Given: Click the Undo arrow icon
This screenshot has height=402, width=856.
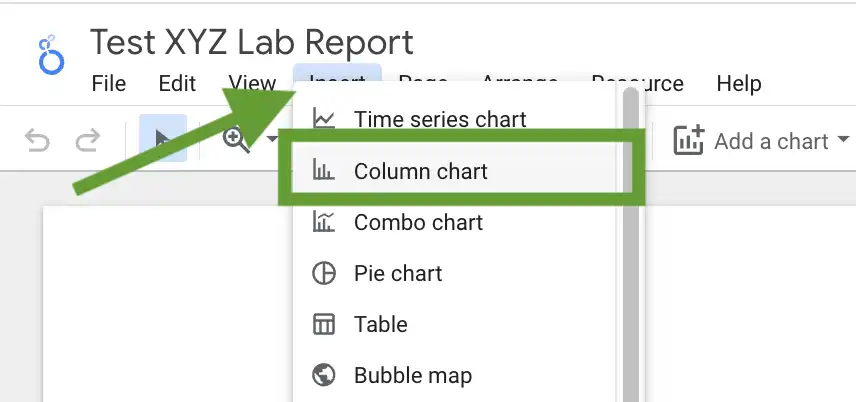Looking at the screenshot, I should tap(37, 140).
